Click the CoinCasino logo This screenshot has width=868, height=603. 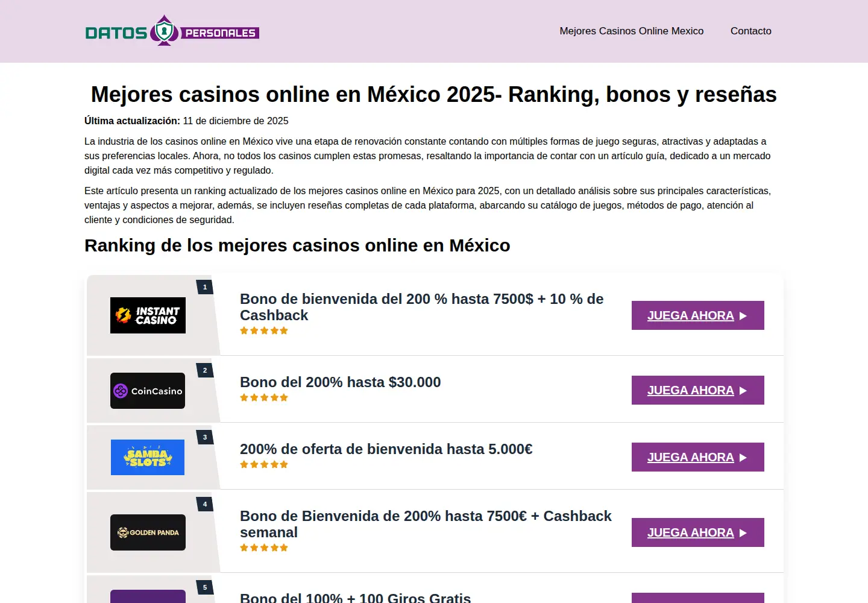click(148, 391)
